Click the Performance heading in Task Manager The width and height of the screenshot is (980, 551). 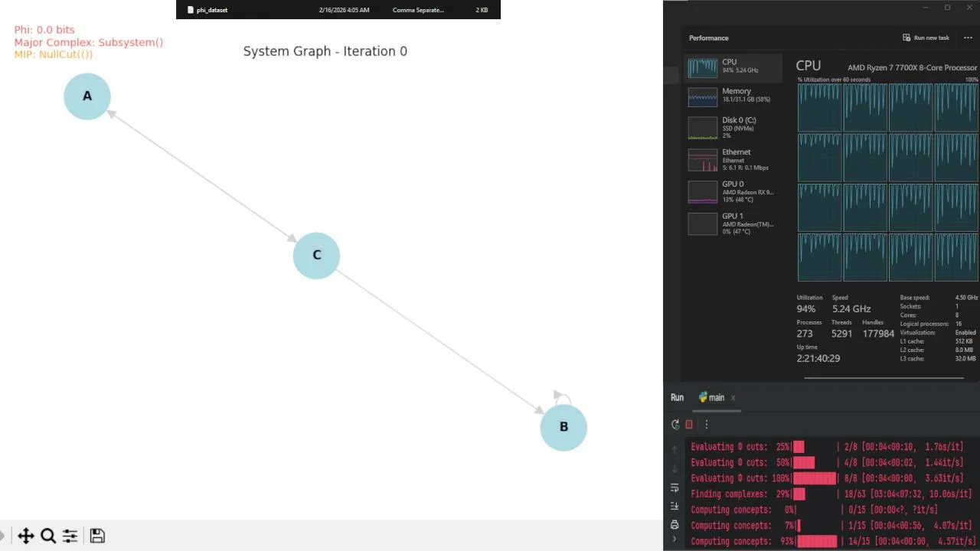point(709,37)
